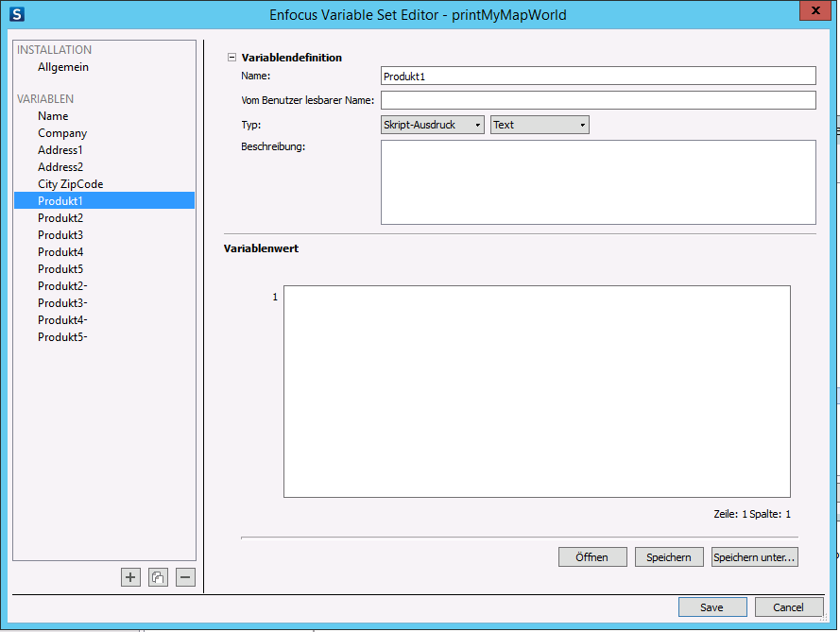Click the Name input field containing Produkt1

[x=598, y=77]
